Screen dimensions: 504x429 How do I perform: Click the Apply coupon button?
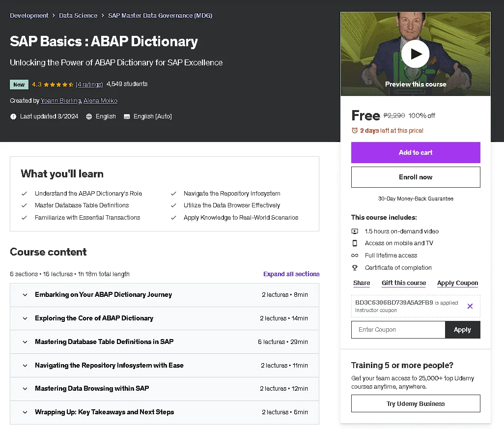click(463, 330)
